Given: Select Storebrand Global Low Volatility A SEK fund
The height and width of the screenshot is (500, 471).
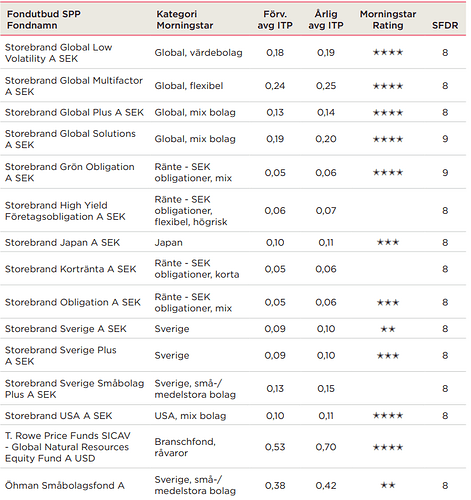Looking at the screenshot, I should [58, 53].
